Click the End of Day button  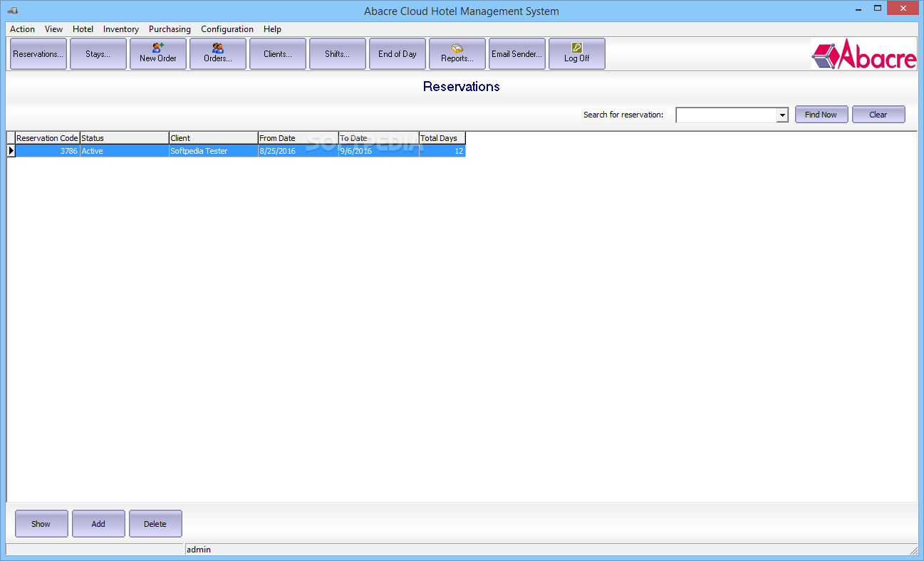pyautogui.click(x=398, y=54)
